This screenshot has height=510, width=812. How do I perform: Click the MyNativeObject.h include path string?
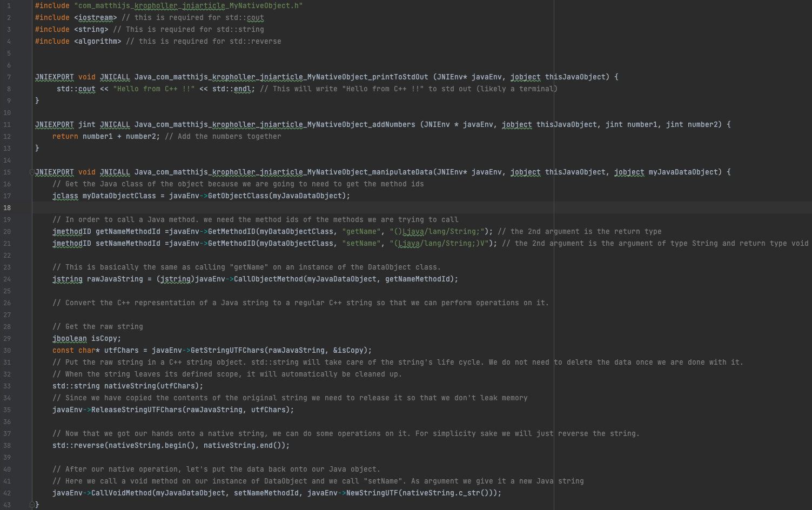[x=188, y=6]
